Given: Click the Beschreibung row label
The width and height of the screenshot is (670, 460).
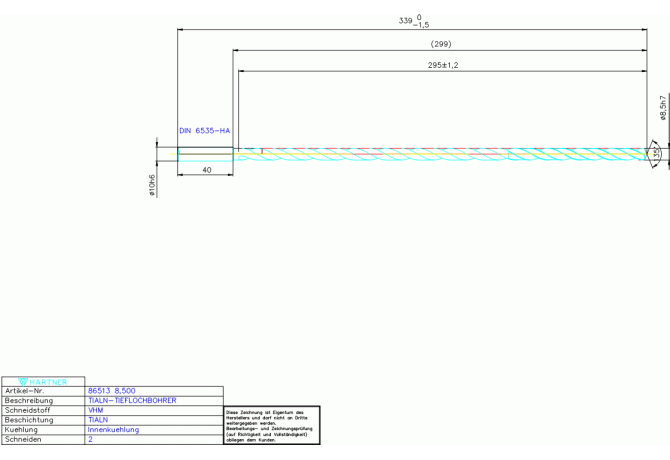Looking at the screenshot, I should (x=29, y=400).
